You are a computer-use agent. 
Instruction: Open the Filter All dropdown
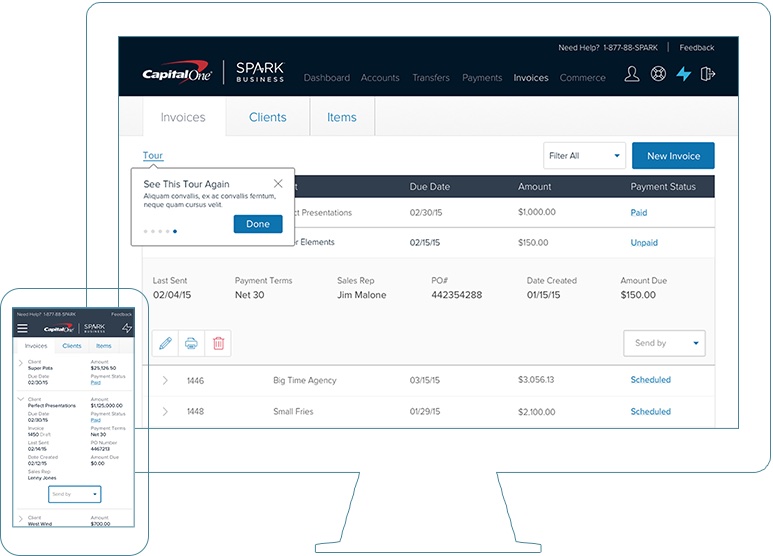click(x=584, y=156)
